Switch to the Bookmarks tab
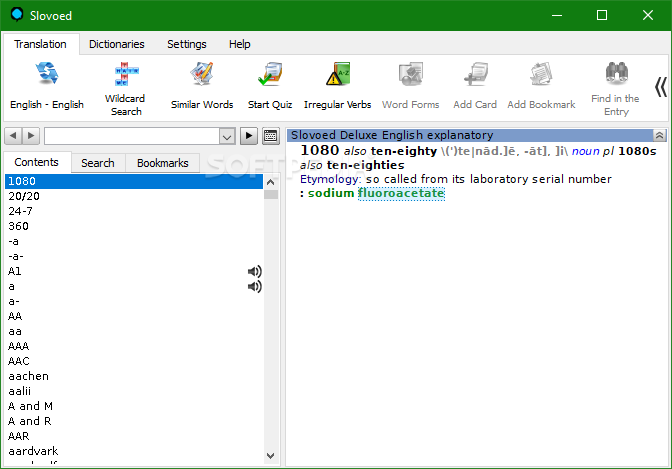The width and height of the screenshot is (672, 469). click(162, 163)
